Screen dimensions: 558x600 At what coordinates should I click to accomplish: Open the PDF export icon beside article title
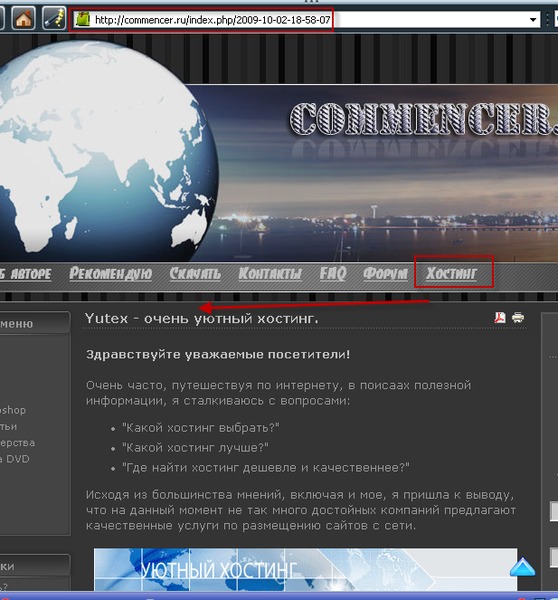click(500, 318)
